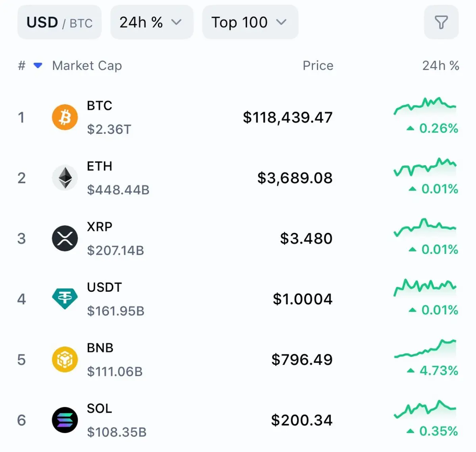Tap the Ethereum diamond logo
The width and height of the screenshot is (476, 452).
65,178
